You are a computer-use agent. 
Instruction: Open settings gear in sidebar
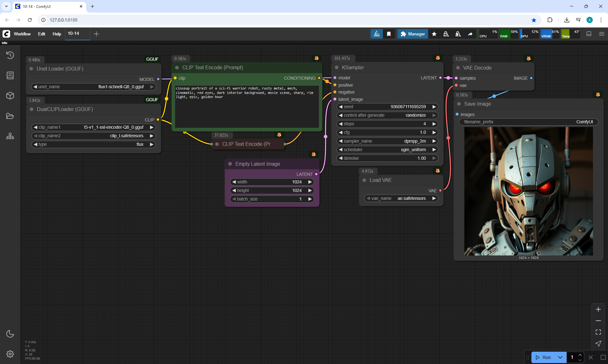point(10,354)
